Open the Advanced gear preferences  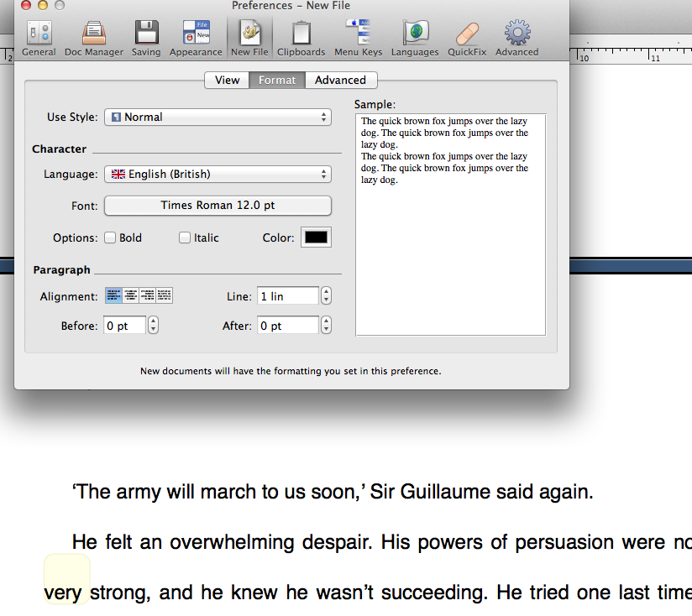516,38
